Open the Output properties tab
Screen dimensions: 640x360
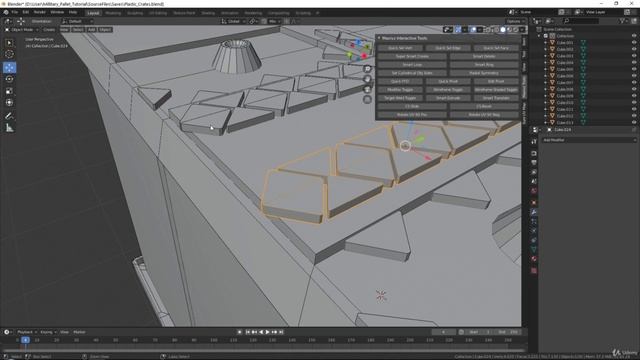pyautogui.click(x=534, y=163)
